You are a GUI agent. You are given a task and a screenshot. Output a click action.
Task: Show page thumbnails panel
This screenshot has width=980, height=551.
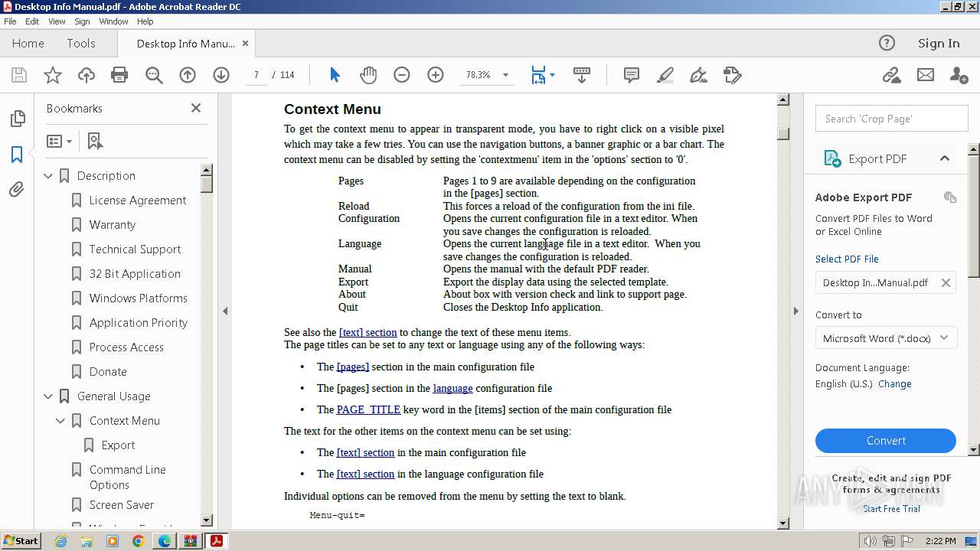pyautogui.click(x=17, y=119)
